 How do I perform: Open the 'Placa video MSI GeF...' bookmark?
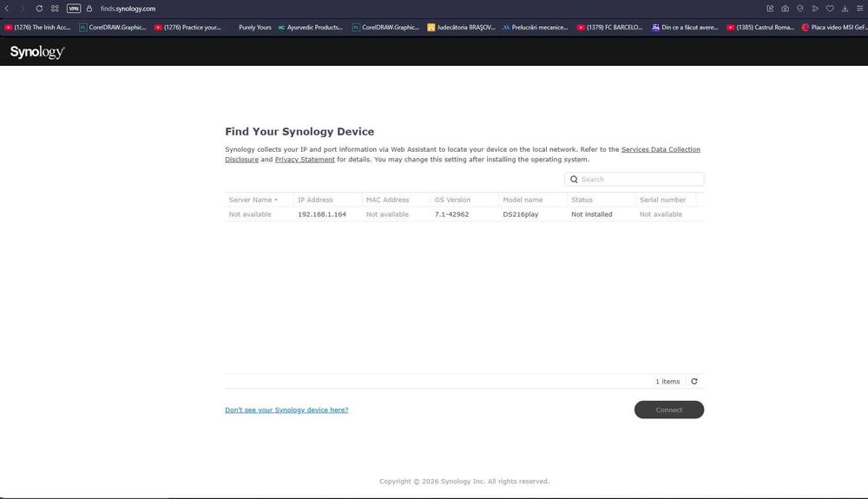point(834,27)
